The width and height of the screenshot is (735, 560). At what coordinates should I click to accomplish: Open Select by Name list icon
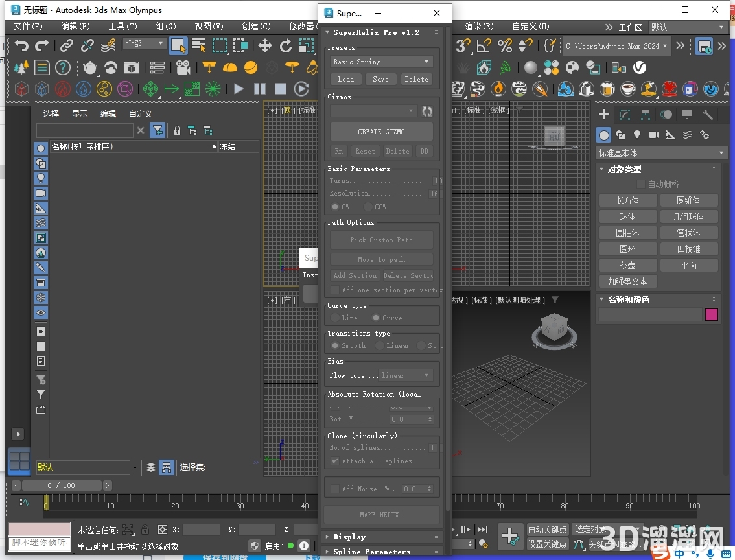coord(199,45)
